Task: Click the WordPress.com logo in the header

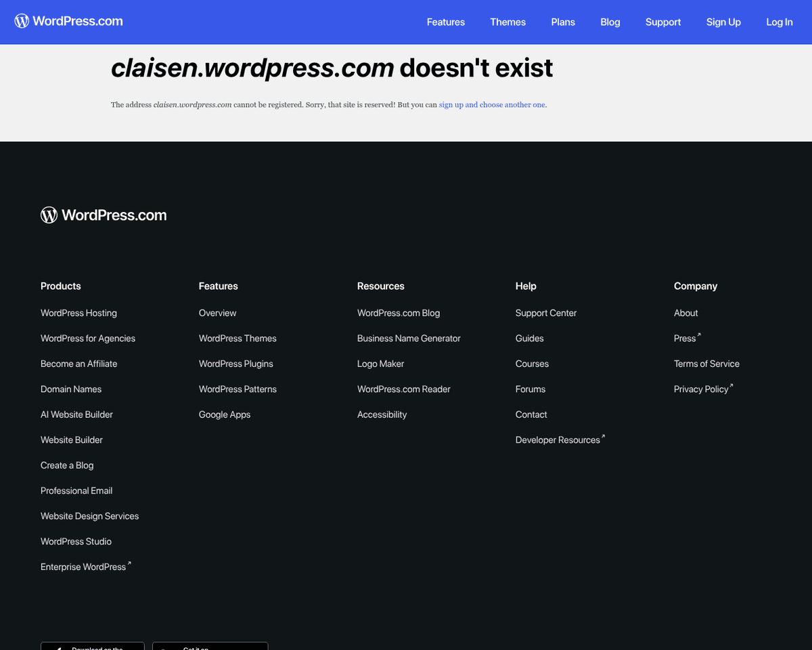Action: [x=69, y=21]
